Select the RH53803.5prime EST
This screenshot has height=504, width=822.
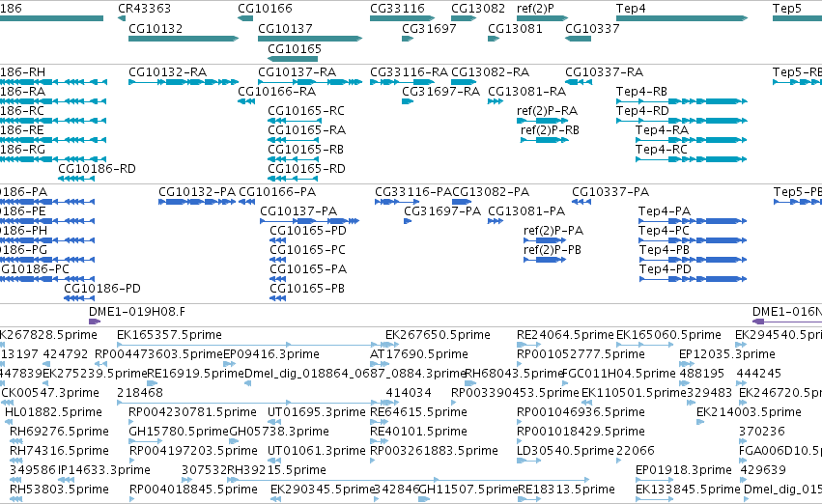(15, 499)
